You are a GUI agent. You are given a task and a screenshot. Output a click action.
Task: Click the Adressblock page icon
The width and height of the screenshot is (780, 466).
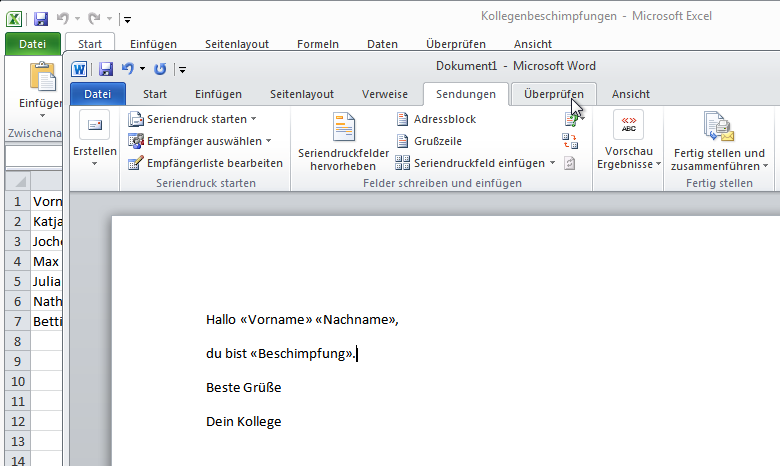click(x=402, y=119)
